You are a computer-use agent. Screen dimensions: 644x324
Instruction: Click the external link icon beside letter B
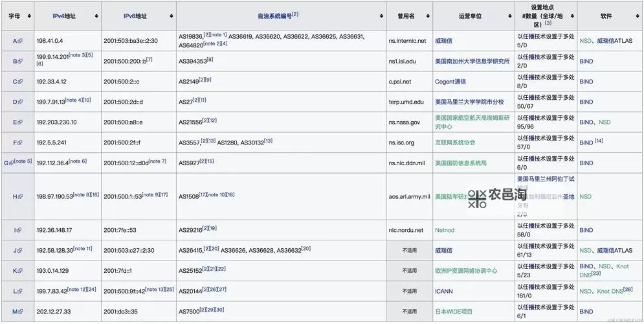point(21,62)
